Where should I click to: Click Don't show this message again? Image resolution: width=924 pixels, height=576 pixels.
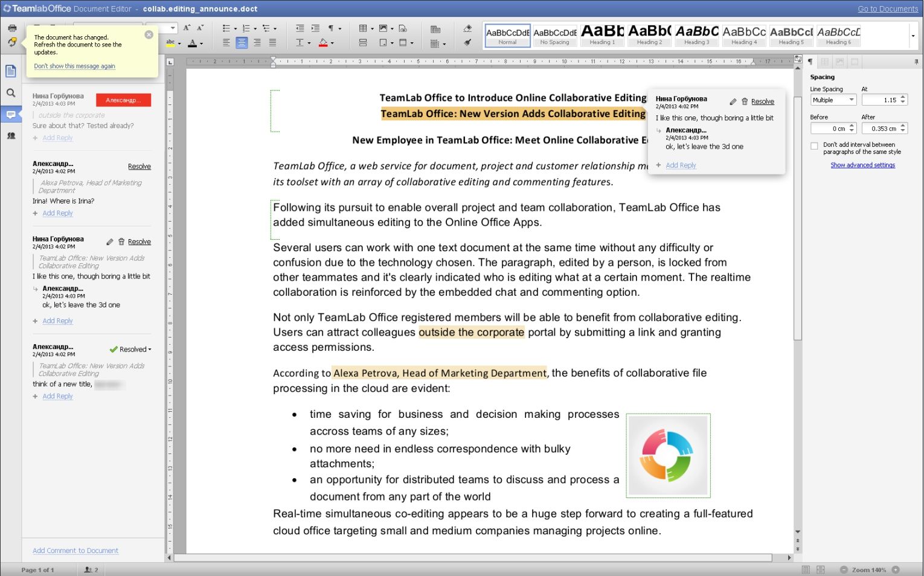click(74, 66)
